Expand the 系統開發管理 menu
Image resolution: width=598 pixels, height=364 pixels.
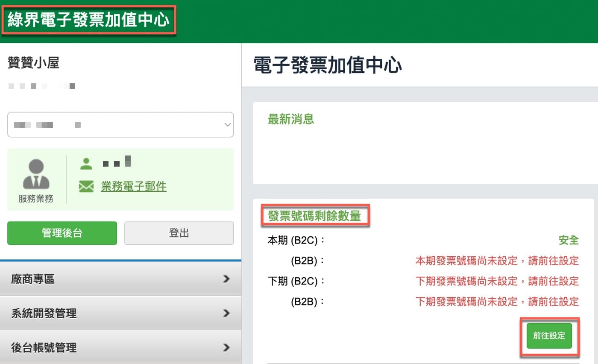click(x=120, y=313)
